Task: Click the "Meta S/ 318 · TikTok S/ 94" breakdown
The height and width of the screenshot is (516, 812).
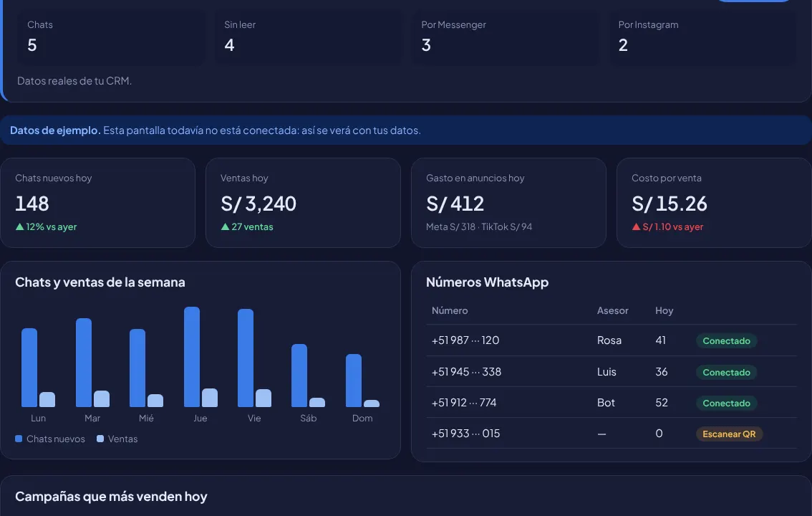Action: point(479,227)
